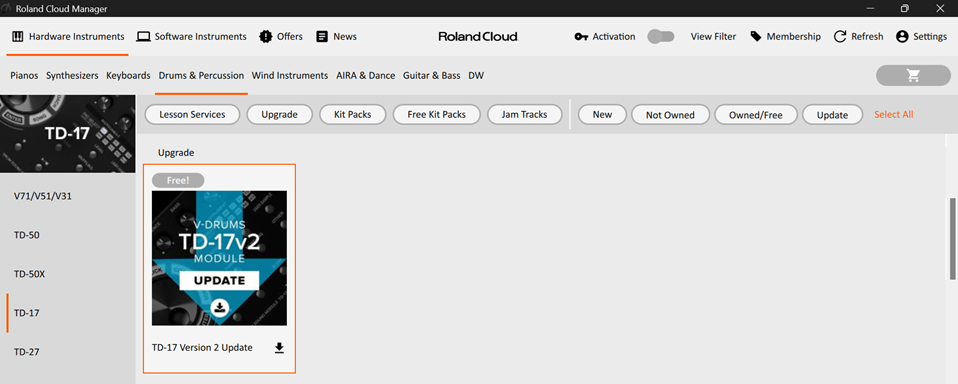Click the Refresh arrow icon

(840, 37)
